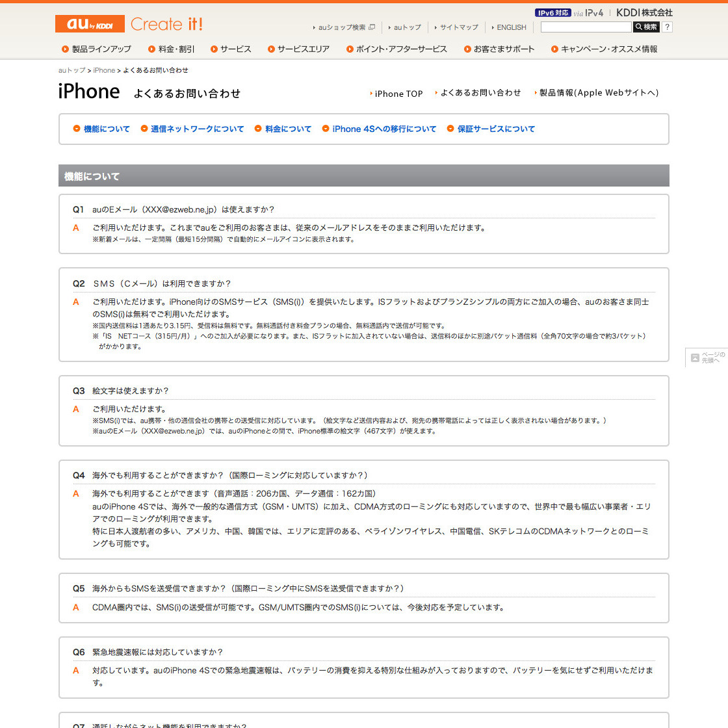Click the iPhone page title
Viewport: 728px width, 728px height.
pos(88,92)
